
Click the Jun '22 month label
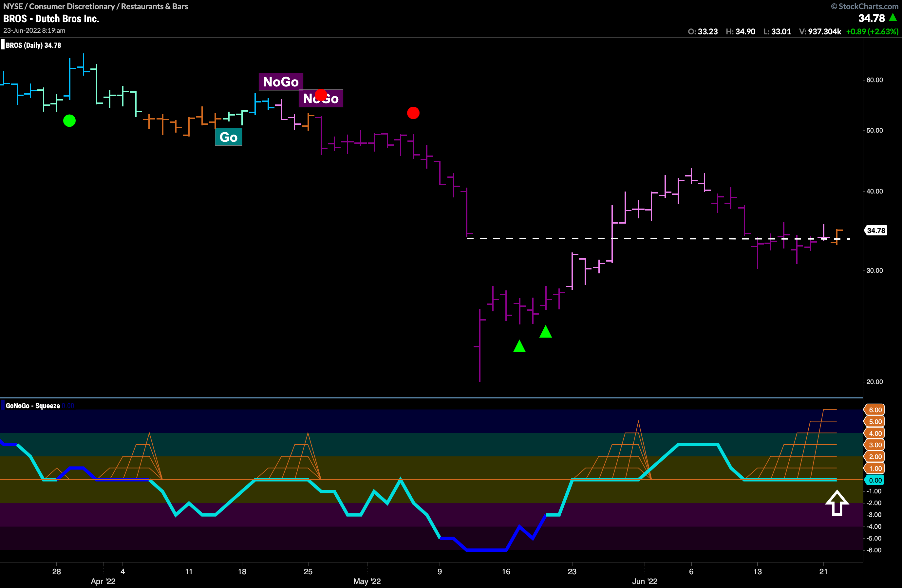645,581
